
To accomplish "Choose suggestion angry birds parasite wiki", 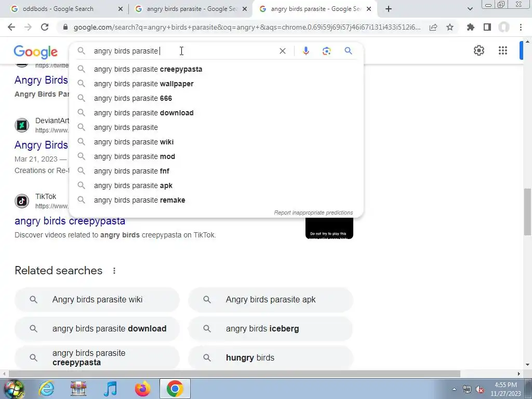I will (216, 142).
